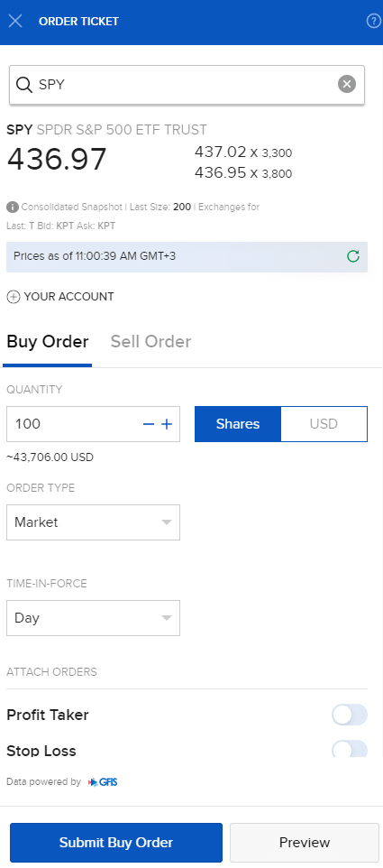
Task: Click the Consolidated Snapshot info icon
Action: tap(12, 207)
